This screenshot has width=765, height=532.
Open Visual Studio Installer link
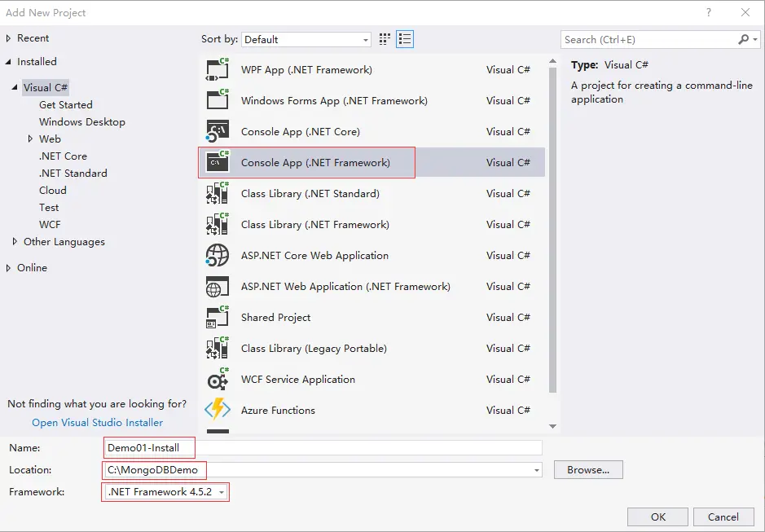click(98, 423)
